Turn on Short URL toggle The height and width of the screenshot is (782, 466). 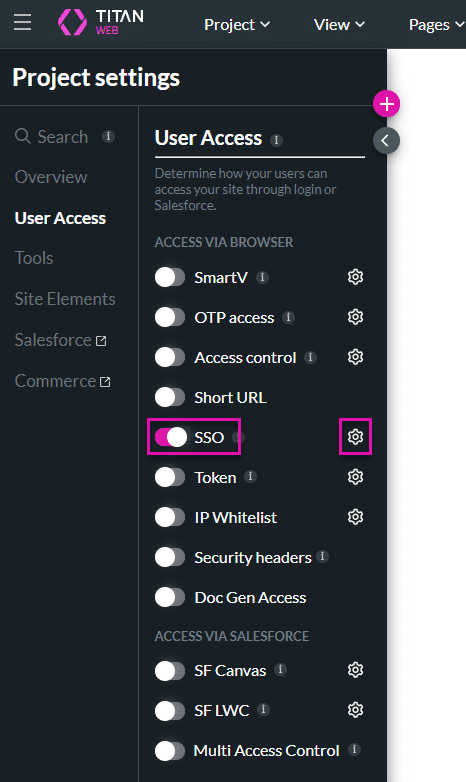(x=170, y=397)
